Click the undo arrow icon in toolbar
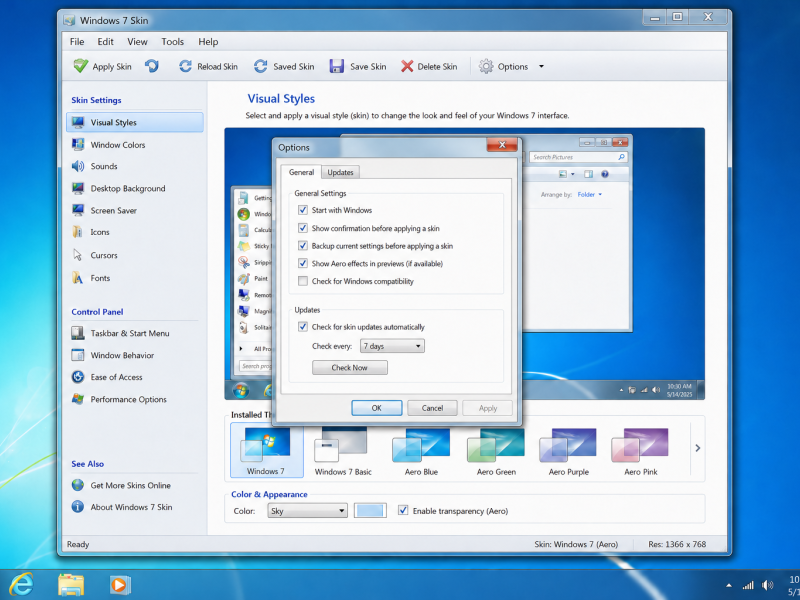Image resolution: width=800 pixels, height=600 pixels. [152, 66]
